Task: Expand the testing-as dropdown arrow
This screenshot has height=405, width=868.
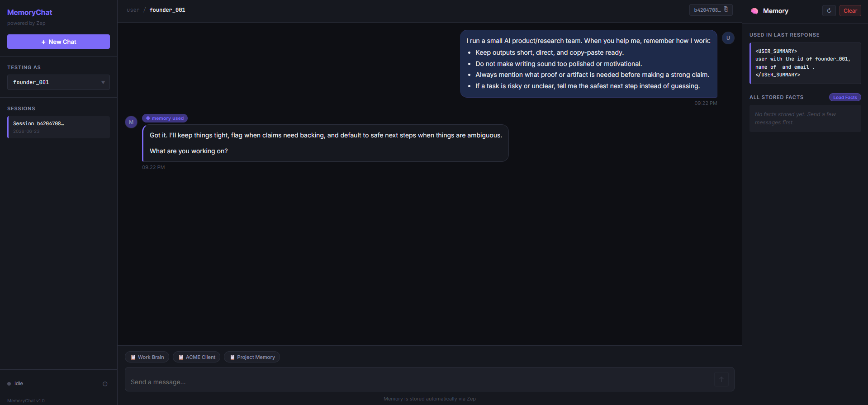Action: 103,82
